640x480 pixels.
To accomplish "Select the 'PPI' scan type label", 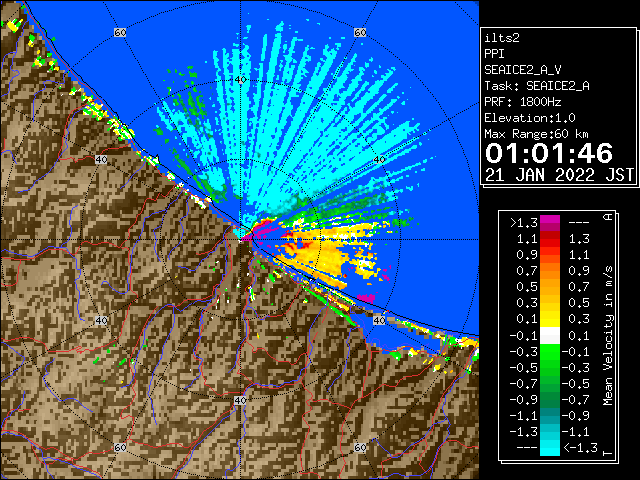I will coord(494,54).
